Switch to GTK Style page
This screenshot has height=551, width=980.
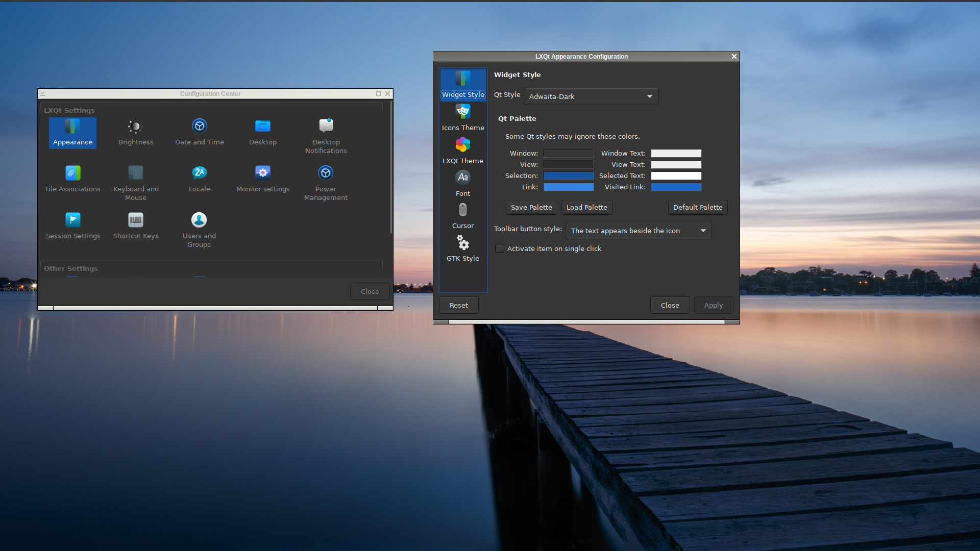pos(463,249)
